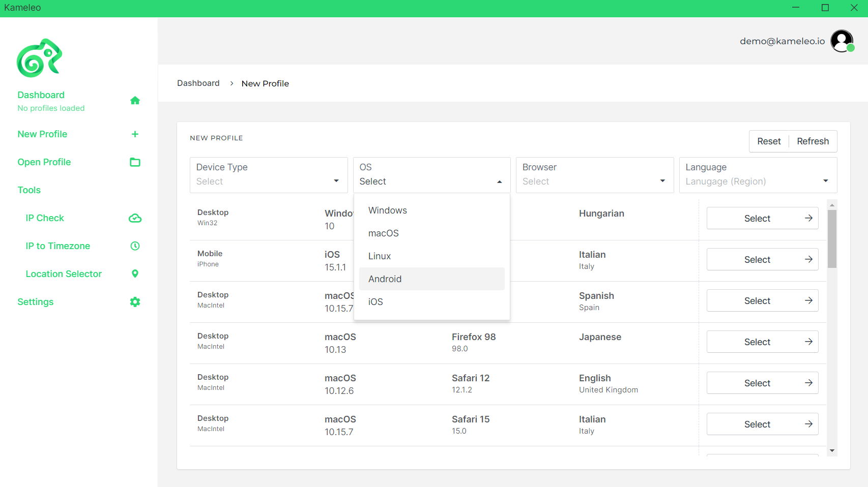Open New Profile in the sidebar
Image resolution: width=868 pixels, height=487 pixels.
coord(42,134)
